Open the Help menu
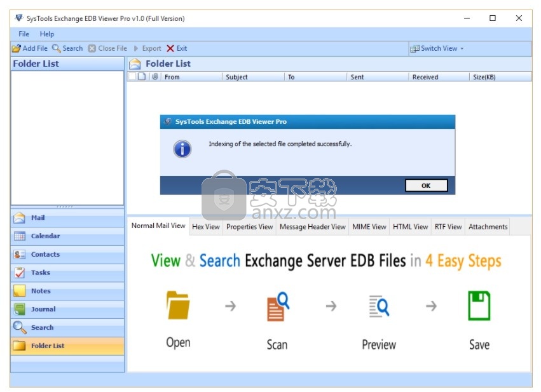 [47, 34]
